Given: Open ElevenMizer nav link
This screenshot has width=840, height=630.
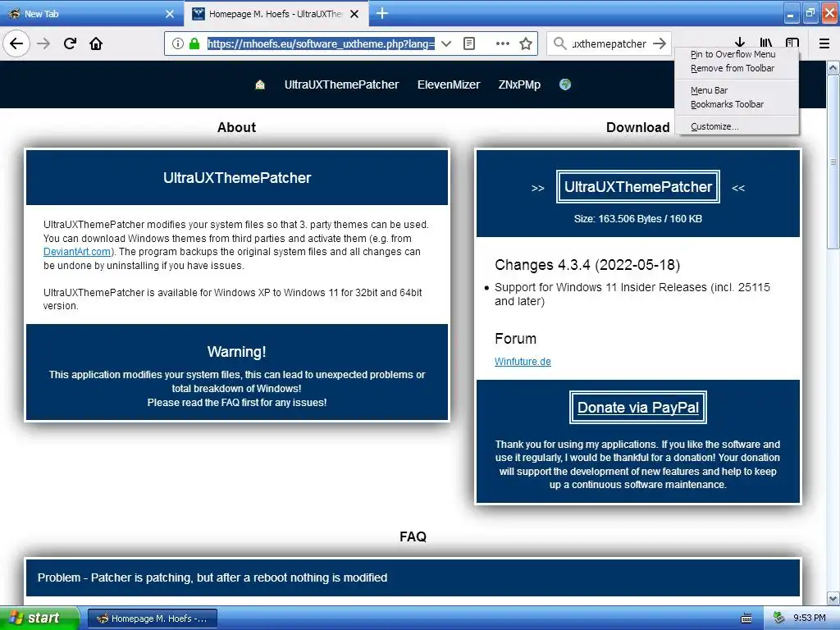Looking at the screenshot, I should pyautogui.click(x=449, y=84).
